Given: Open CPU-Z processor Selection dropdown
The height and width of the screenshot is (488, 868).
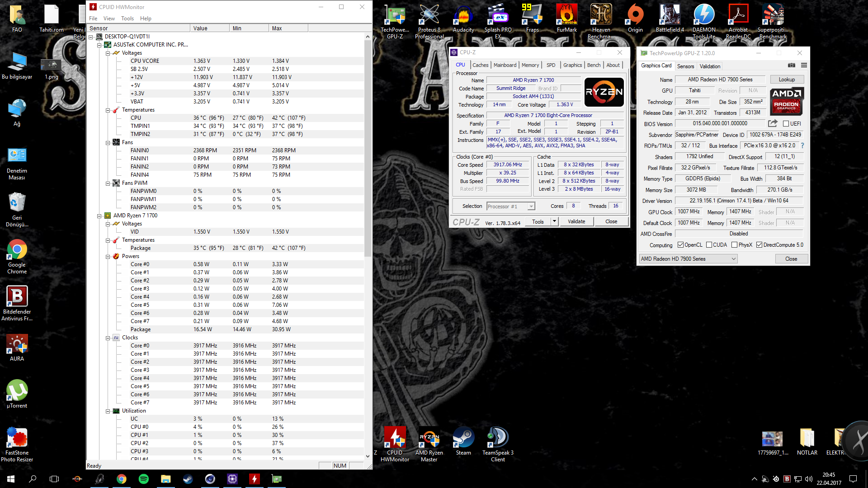Looking at the screenshot, I should click(x=511, y=206).
